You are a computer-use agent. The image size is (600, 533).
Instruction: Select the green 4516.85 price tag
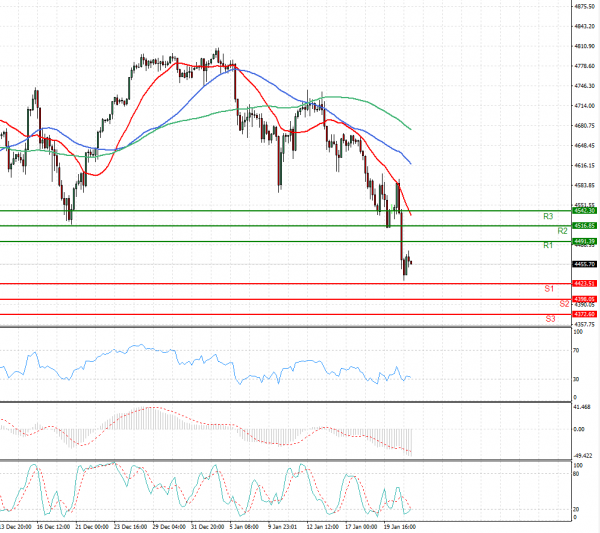point(584,226)
